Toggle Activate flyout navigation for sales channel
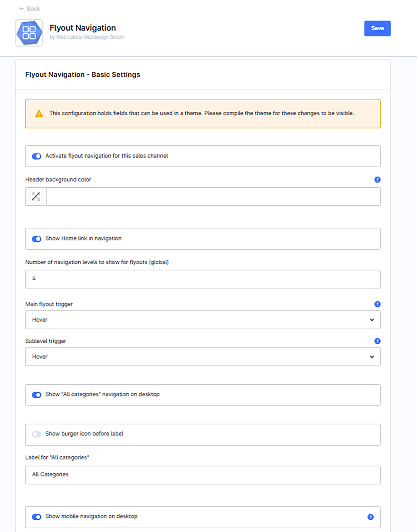Viewport: 417px width, 532px height. click(37, 156)
